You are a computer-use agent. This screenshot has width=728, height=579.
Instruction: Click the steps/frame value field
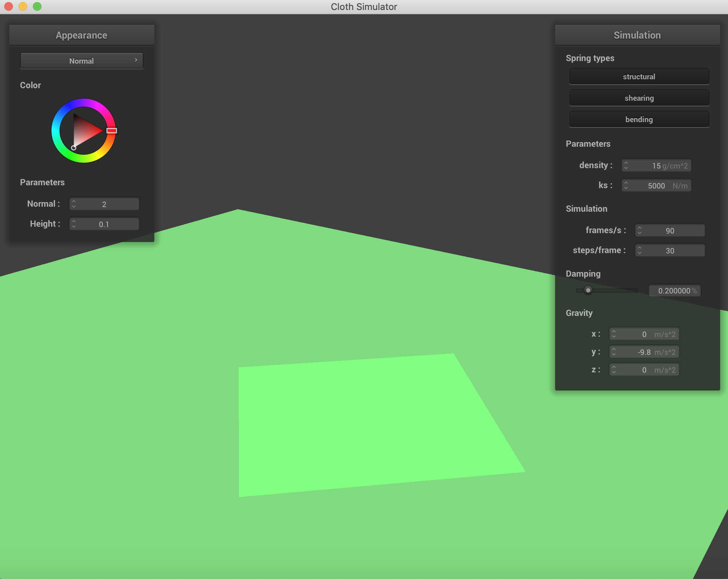tap(670, 250)
